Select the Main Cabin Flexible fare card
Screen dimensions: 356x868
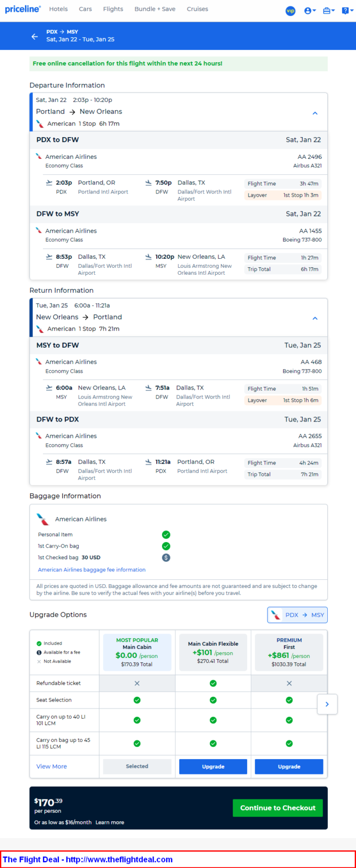(x=213, y=652)
